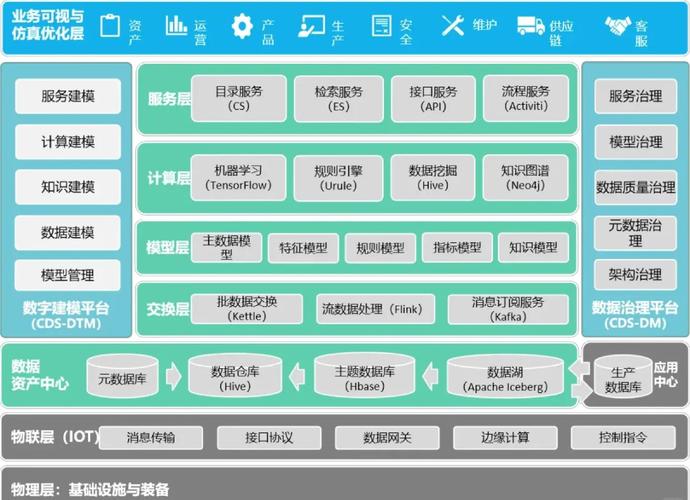Screen dimensions: 690x500
Task: Click the 数据建模 box
Action: [68, 232]
